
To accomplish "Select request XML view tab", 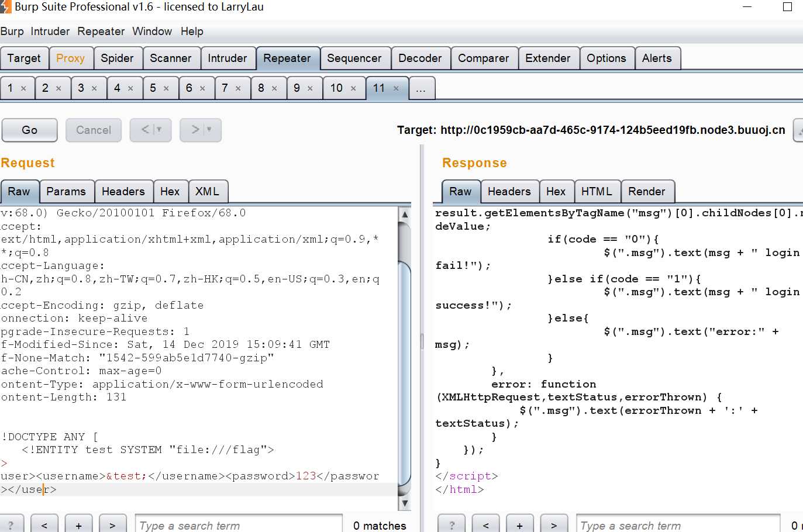I will click(x=208, y=192).
